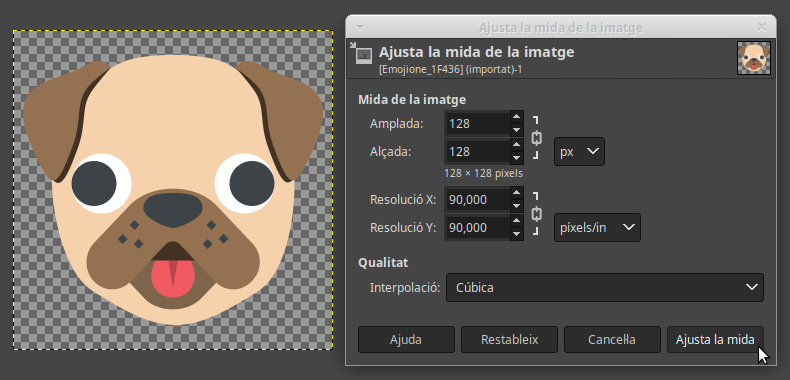Click the Alçada height input field
The width and height of the screenshot is (790, 380).
(x=478, y=152)
